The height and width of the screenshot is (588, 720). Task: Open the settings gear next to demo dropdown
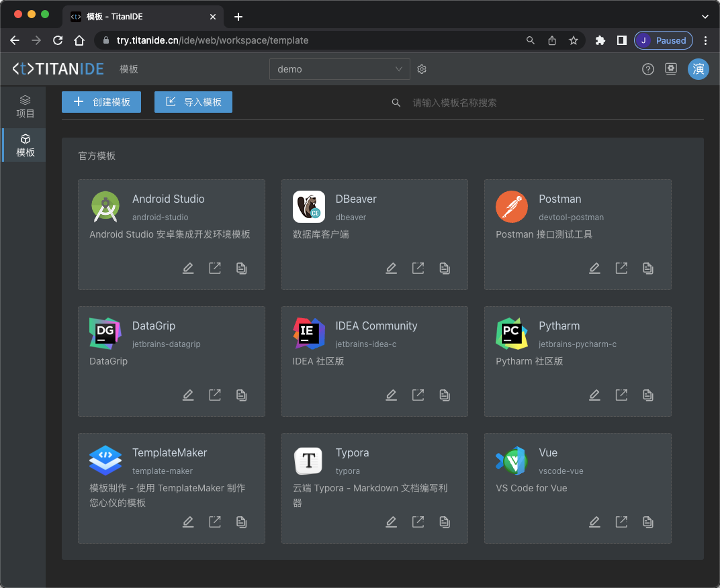point(422,69)
